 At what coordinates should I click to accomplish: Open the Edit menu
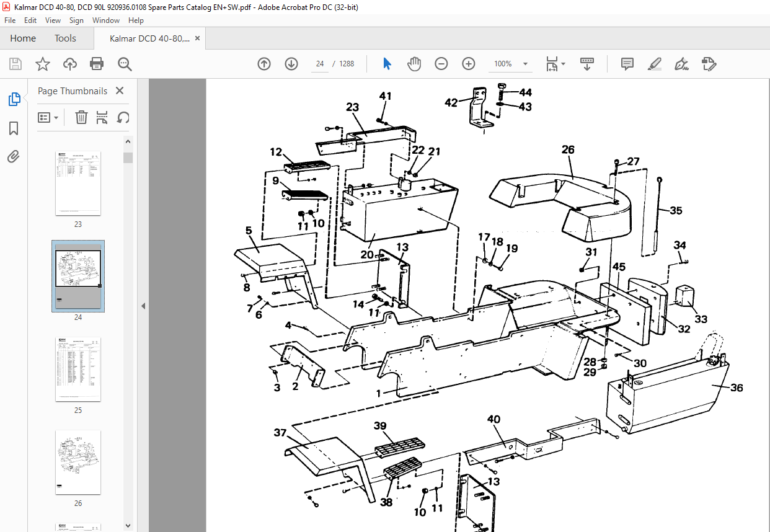(x=30, y=20)
